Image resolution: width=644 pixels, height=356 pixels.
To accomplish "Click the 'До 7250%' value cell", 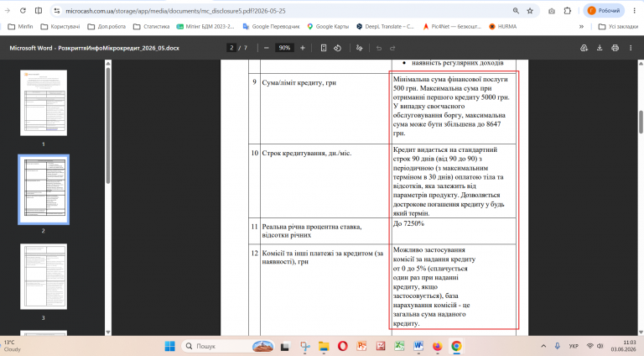I will (454, 231).
